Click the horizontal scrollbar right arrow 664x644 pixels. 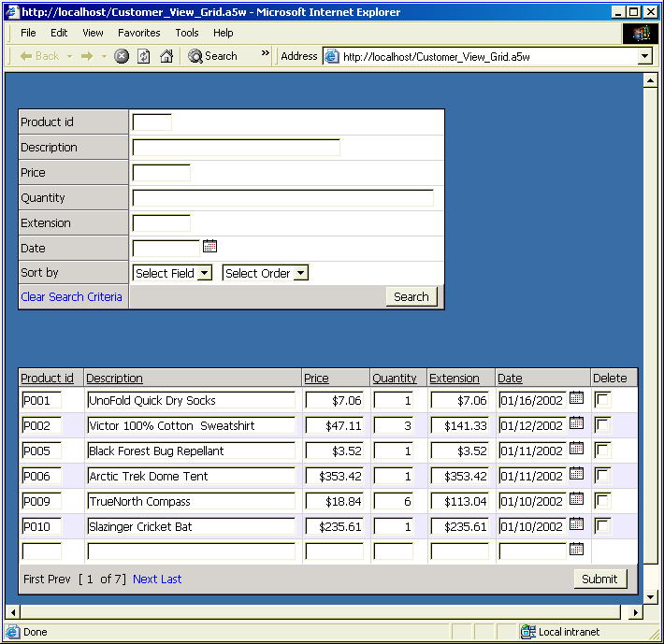pyautogui.click(x=635, y=612)
